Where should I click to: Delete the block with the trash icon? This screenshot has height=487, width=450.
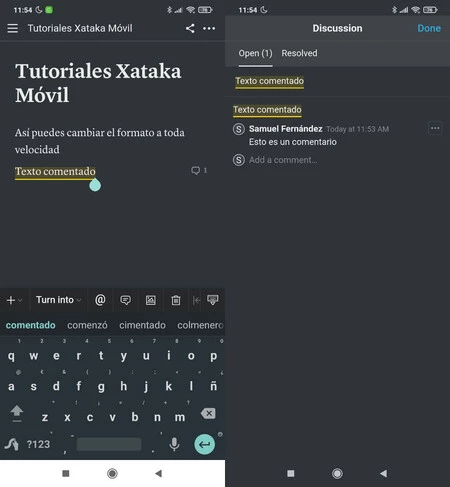(x=176, y=300)
